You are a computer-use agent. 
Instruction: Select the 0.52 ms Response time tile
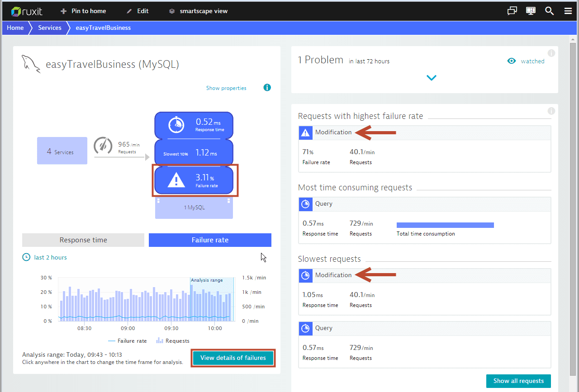click(x=194, y=125)
